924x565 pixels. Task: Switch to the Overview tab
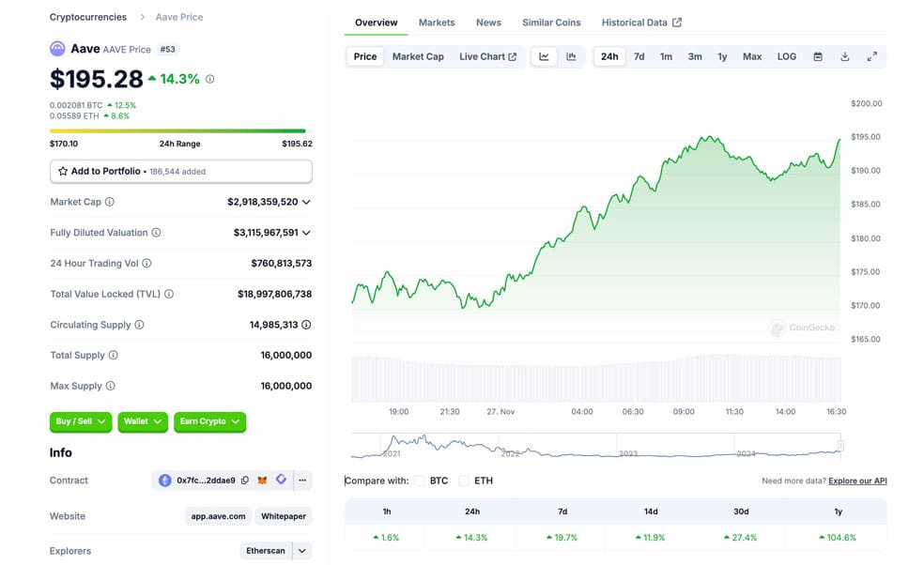[376, 23]
